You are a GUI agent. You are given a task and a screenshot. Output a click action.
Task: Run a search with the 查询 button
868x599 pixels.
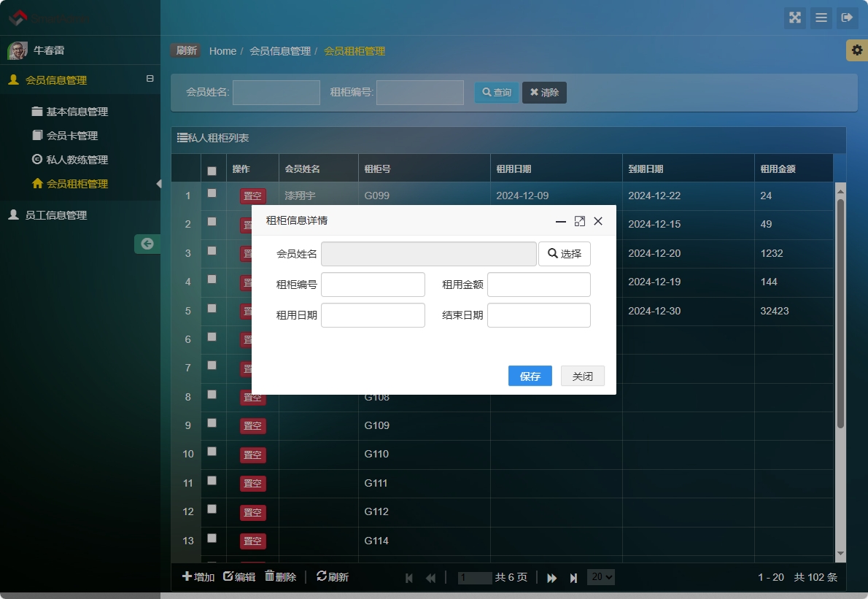(x=496, y=93)
